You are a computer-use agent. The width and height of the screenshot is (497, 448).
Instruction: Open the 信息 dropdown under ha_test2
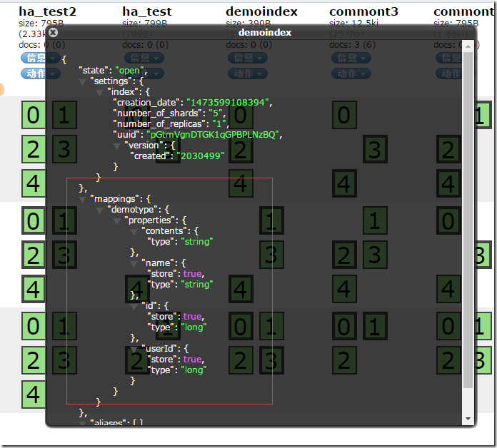[x=40, y=58]
